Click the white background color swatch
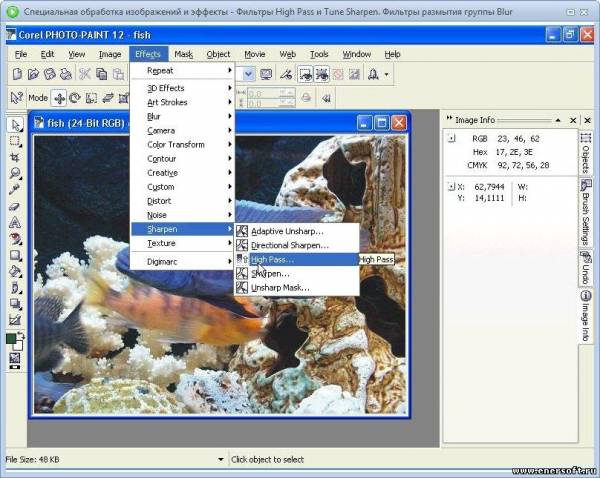The height and width of the screenshot is (478, 600). [x=18, y=346]
